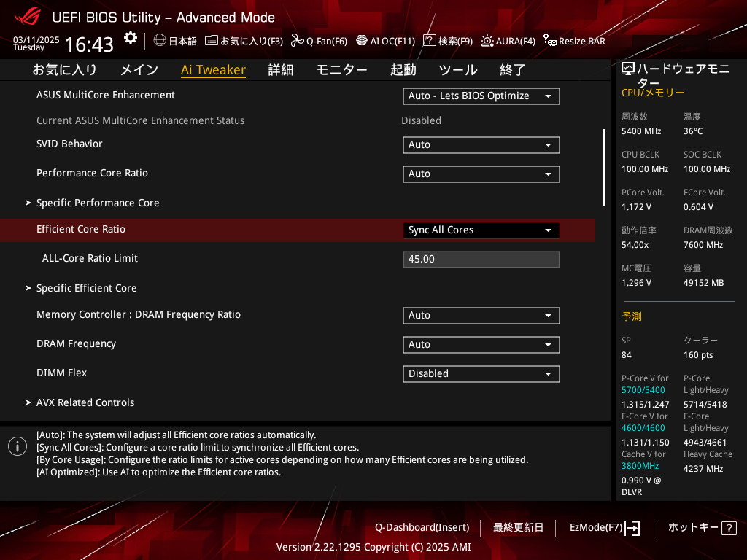Switch to EzMode with F7 button

tap(604, 527)
